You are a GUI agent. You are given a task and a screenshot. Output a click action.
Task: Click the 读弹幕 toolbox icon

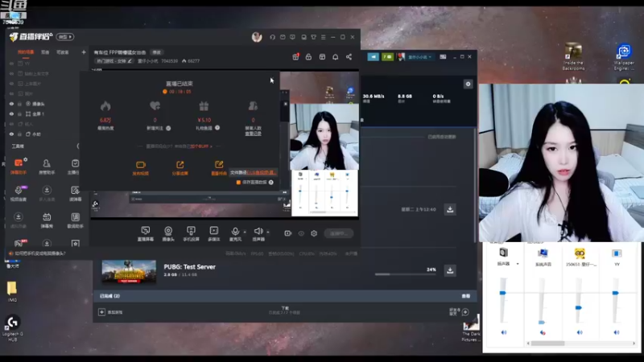click(x=75, y=193)
